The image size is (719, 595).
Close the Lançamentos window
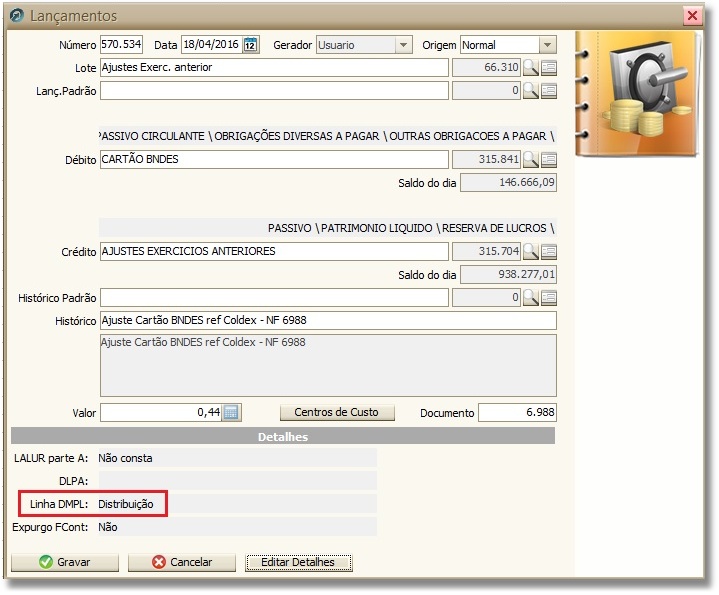692,16
